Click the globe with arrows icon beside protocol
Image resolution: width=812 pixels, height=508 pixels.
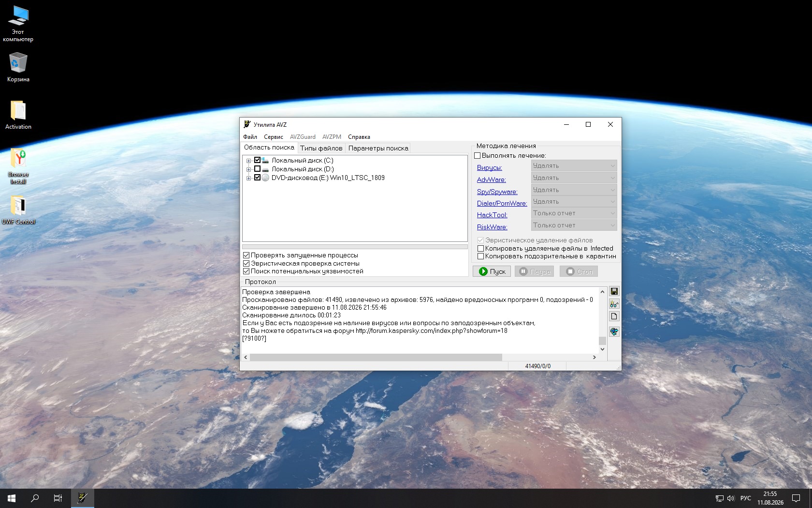[x=614, y=331]
